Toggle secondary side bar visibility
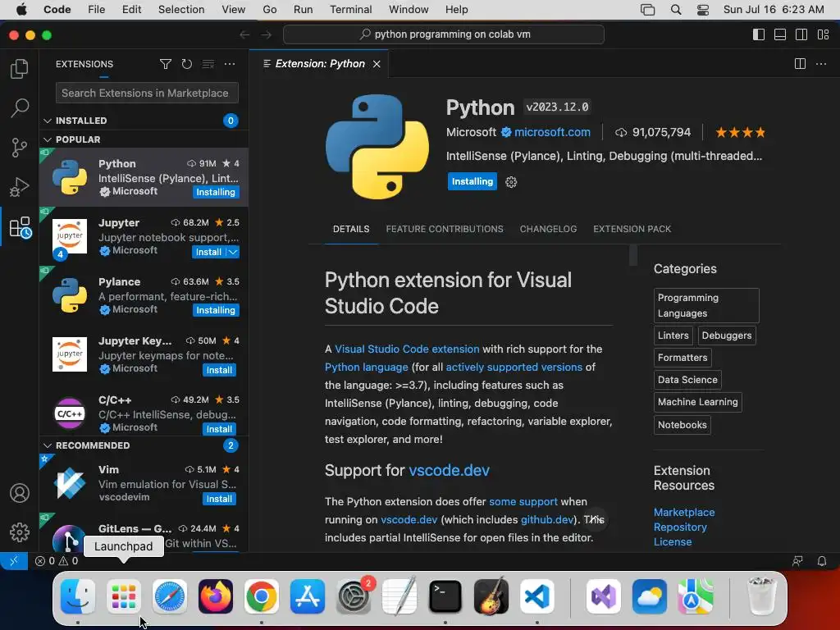The width and height of the screenshot is (840, 630). (x=801, y=34)
